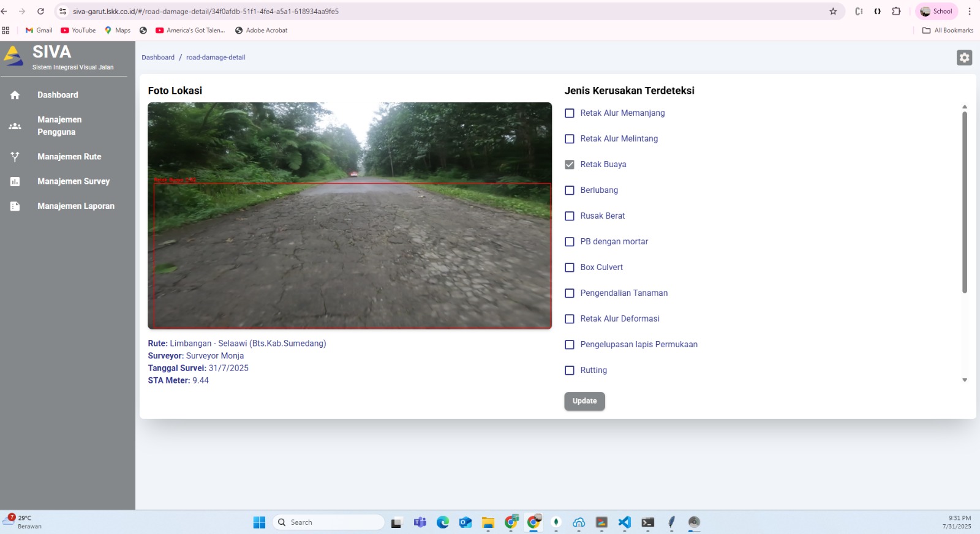Click the road-damage-detail breadcrumb link
The height and width of the screenshot is (534, 980).
coord(216,58)
